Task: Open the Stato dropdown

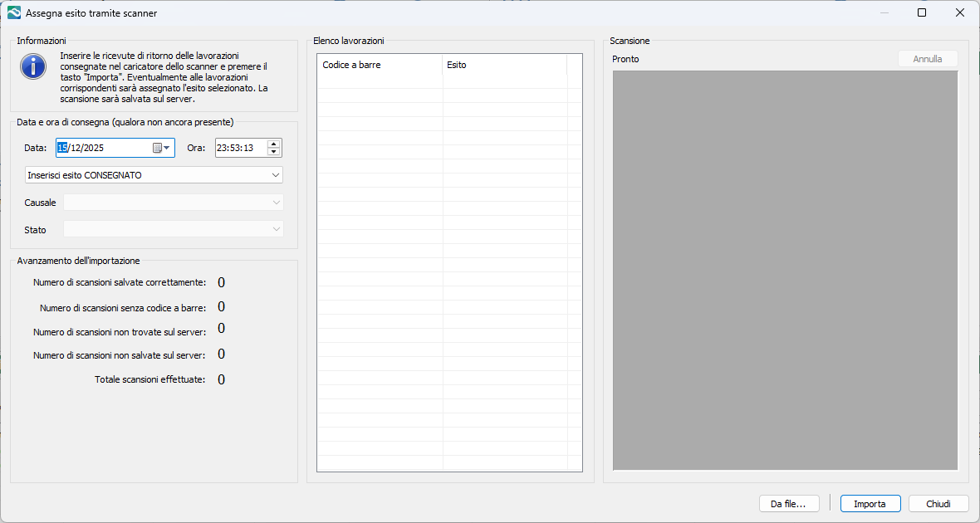Action: (x=276, y=230)
